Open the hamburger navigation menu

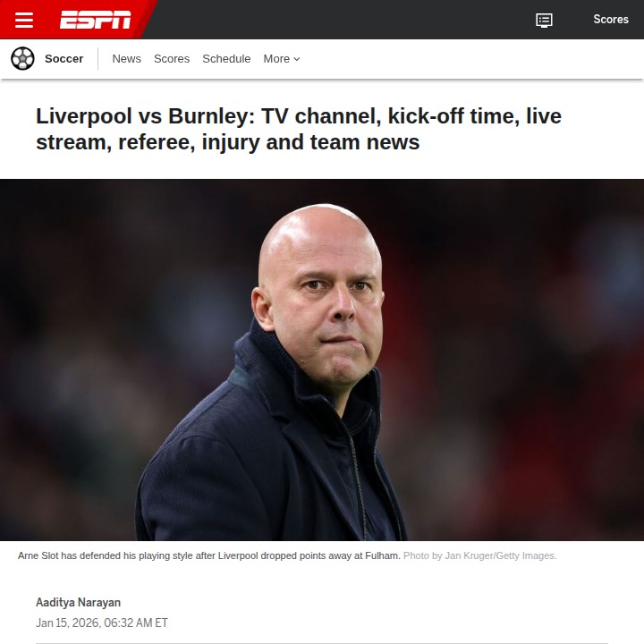click(24, 20)
